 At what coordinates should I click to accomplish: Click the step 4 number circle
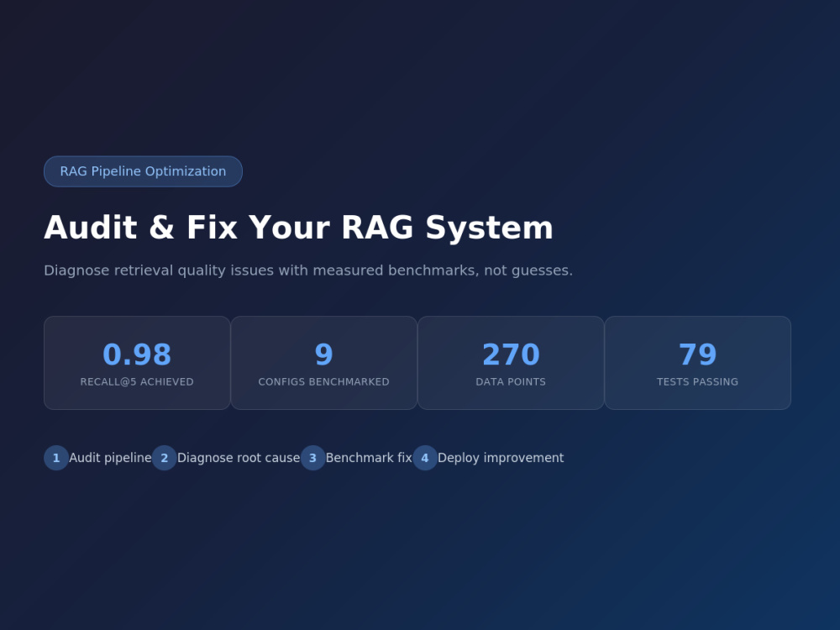point(425,458)
